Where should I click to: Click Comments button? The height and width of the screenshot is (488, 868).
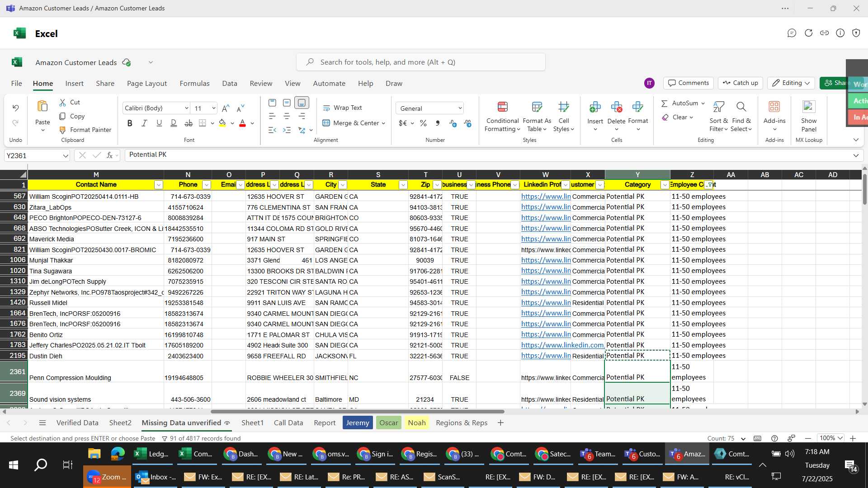coord(689,83)
